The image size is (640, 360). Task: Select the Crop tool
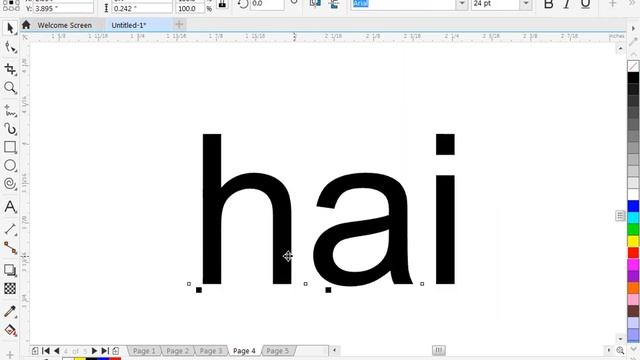point(10,69)
